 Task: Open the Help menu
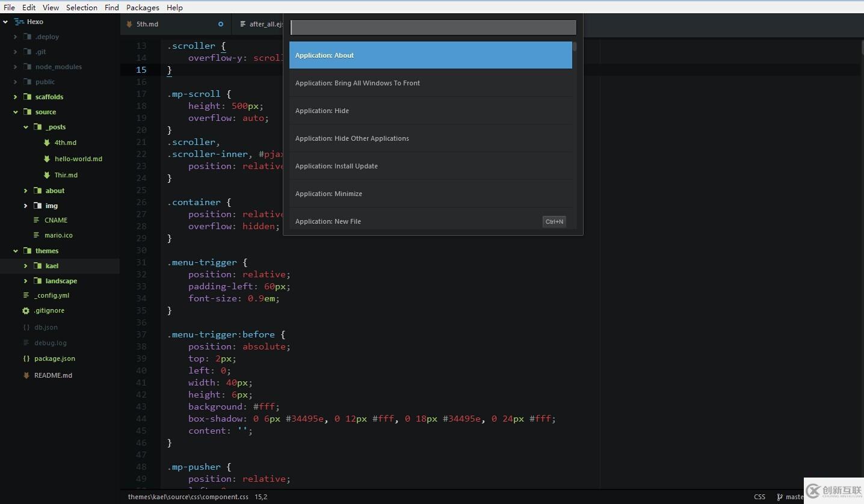coord(174,7)
